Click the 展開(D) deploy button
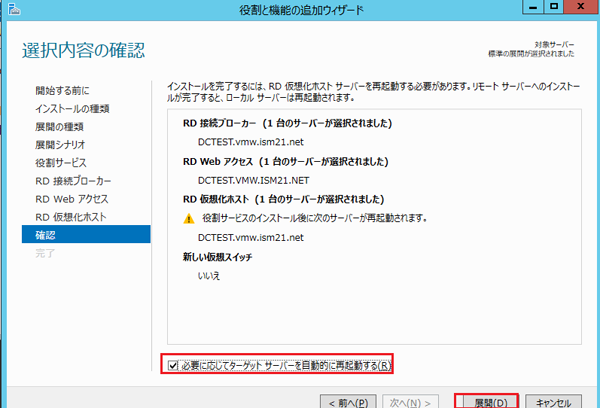Image resolution: width=600 pixels, height=408 pixels. pos(486,400)
